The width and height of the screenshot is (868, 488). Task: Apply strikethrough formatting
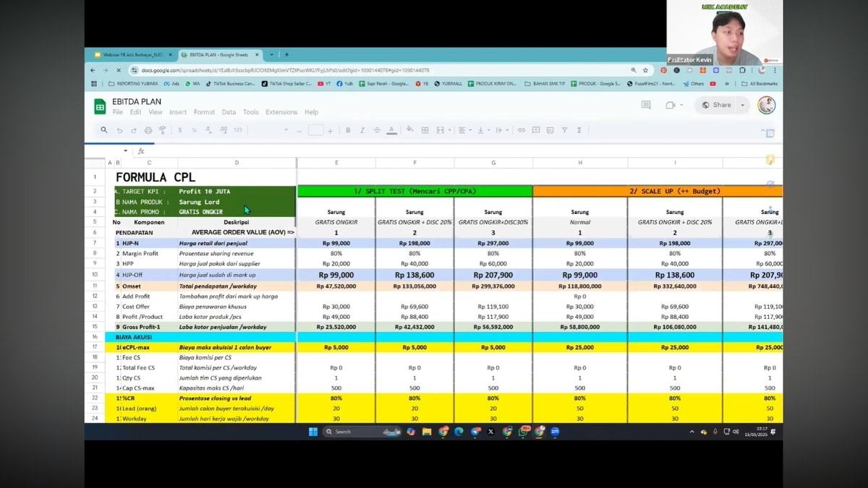click(x=377, y=130)
